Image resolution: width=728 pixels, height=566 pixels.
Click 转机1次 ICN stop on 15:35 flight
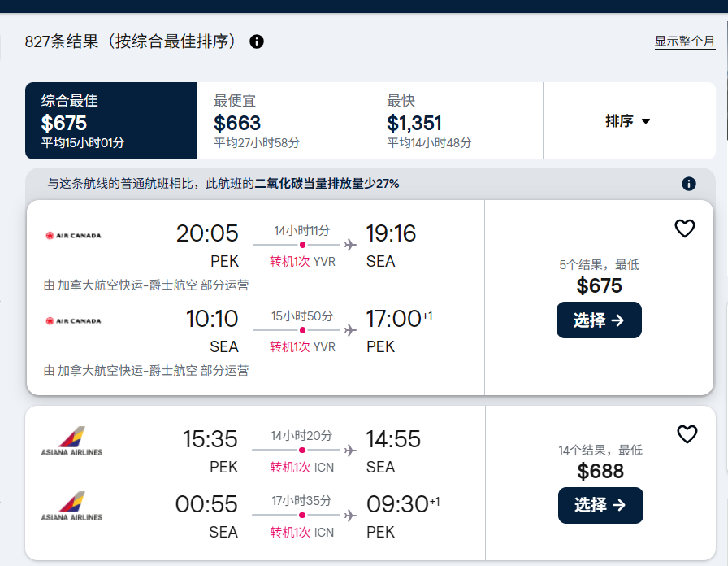point(301,468)
